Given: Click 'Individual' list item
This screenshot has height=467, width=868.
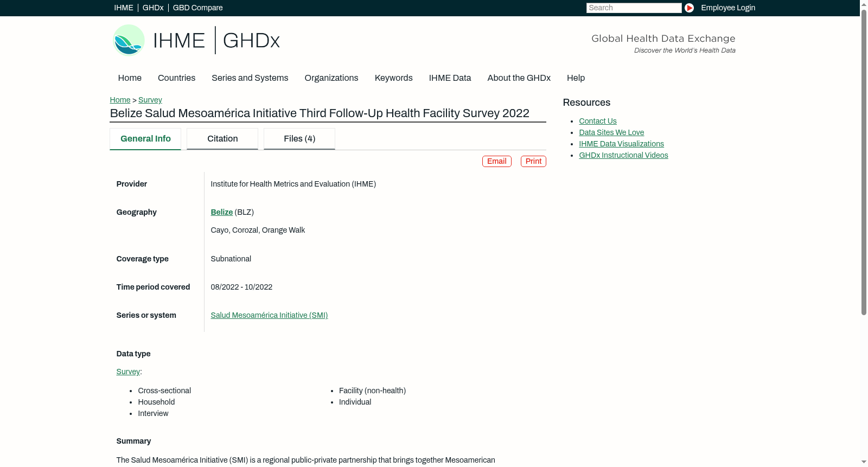Looking at the screenshot, I should point(355,402).
